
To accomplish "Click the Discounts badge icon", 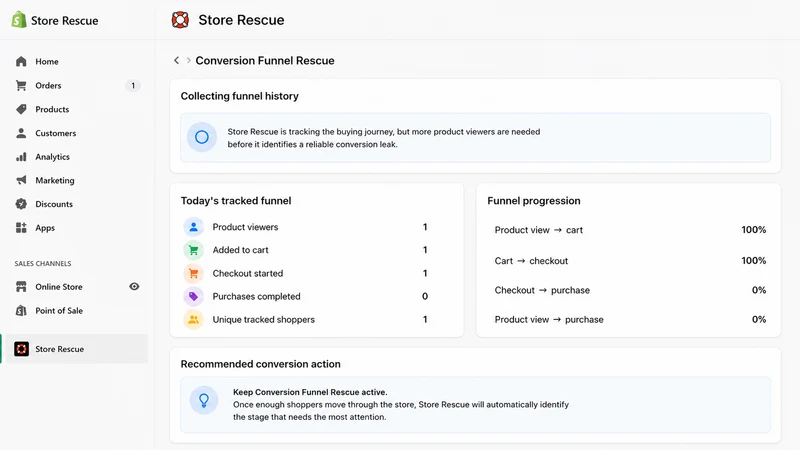I will point(21,204).
